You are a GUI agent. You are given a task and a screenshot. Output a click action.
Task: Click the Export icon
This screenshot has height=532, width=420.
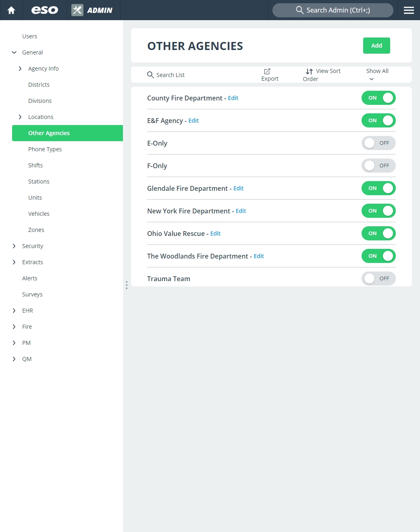click(267, 71)
